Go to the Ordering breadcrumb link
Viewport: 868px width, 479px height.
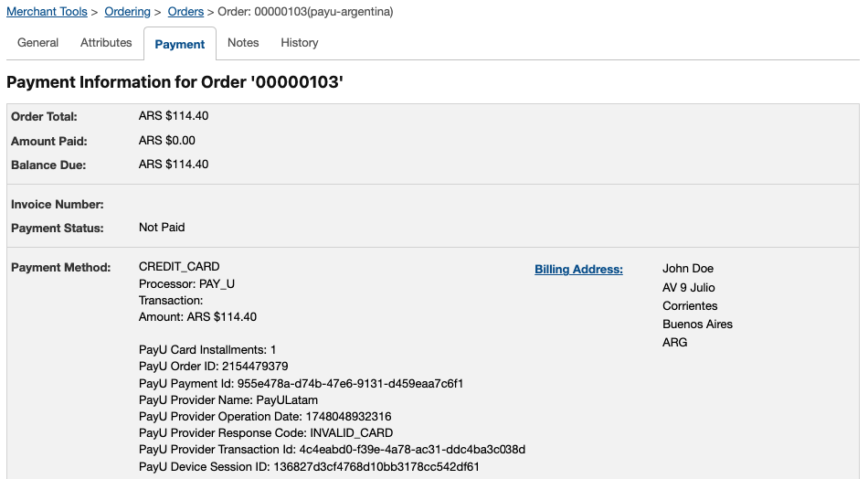[127, 12]
